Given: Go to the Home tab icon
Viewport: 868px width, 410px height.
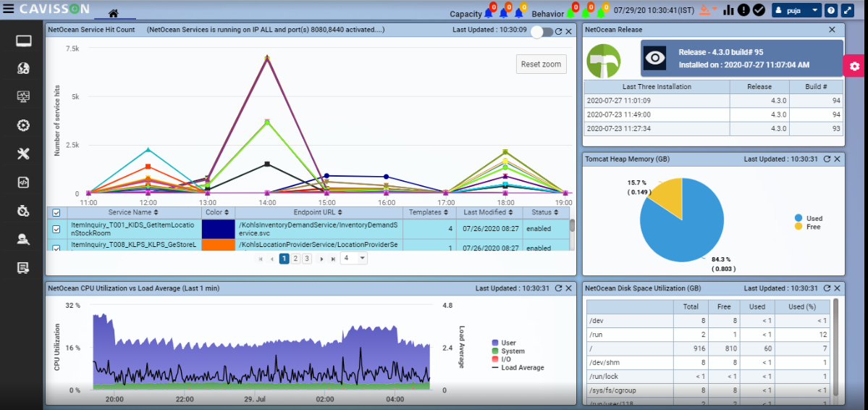Looking at the screenshot, I should click(114, 13).
